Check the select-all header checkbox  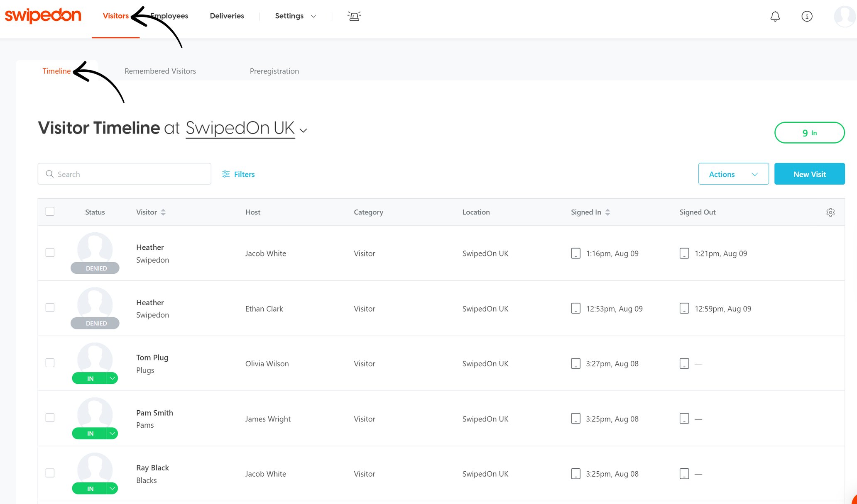50,212
